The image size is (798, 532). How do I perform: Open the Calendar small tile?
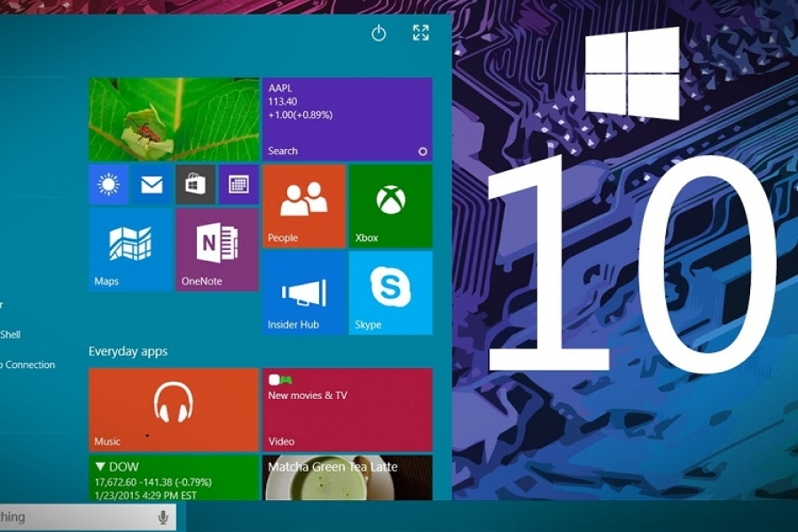pyautogui.click(x=238, y=184)
